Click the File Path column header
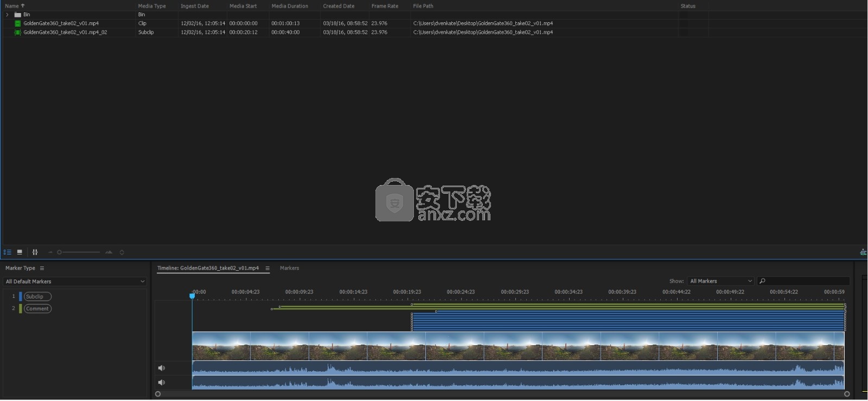The height and width of the screenshot is (401, 868). (423, 6)
